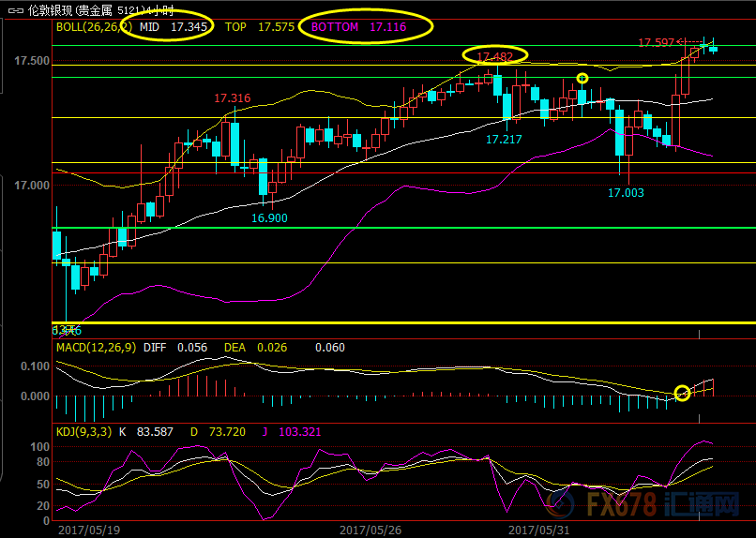Click the 17.482 high price label
The image size is (756, 538).
(494, 57)
